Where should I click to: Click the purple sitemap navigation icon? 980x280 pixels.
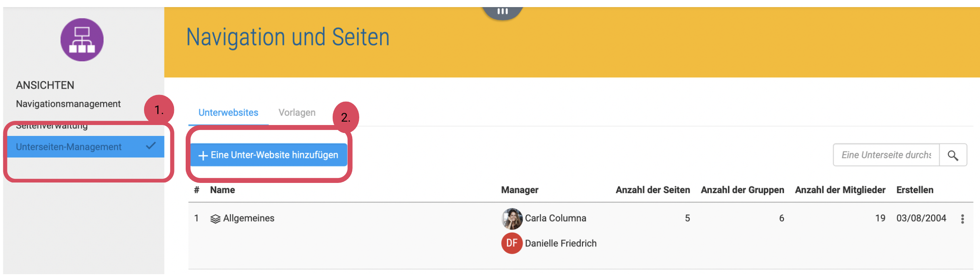(82, 40)
